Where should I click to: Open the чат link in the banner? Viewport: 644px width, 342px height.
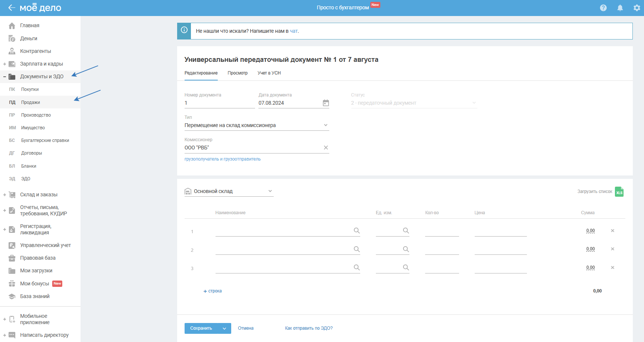(294, 31)
